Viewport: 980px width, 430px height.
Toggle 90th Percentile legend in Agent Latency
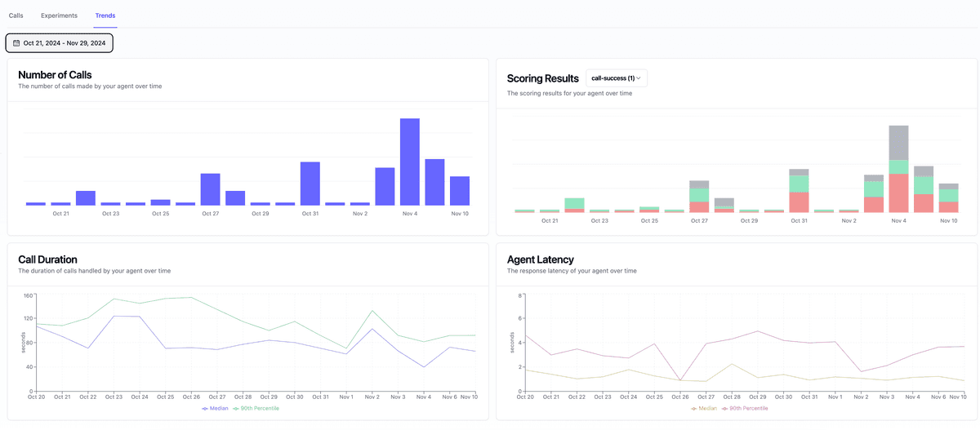click(x=744, y=408)
